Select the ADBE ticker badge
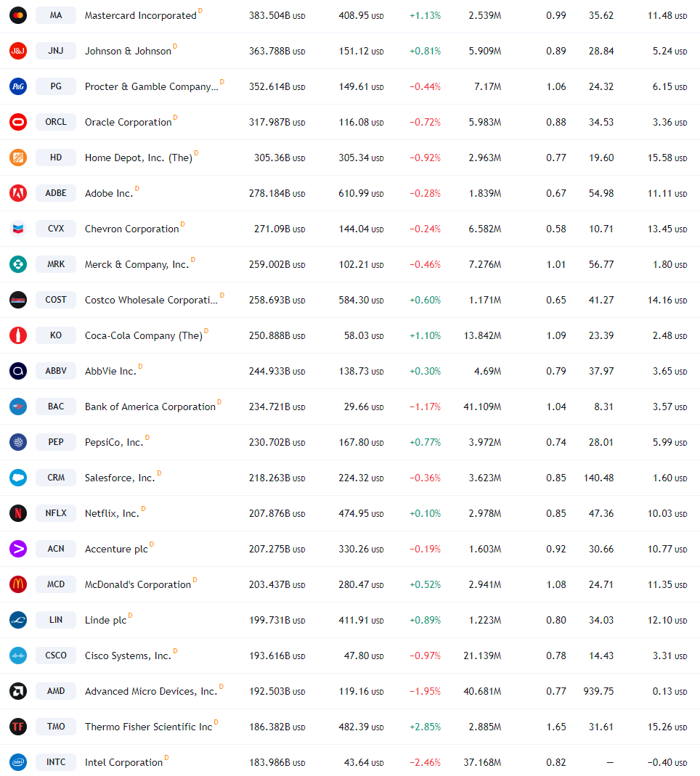 coord(56,193)
